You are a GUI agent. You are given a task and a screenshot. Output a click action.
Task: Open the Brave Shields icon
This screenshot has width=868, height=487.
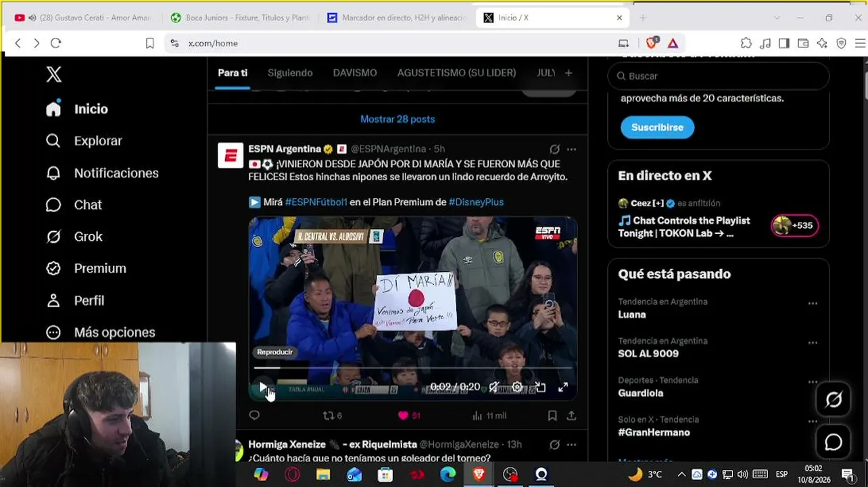point(652,43)
